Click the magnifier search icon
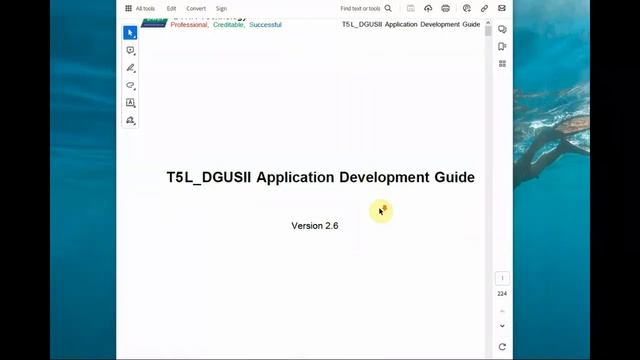 pos(388,9)
